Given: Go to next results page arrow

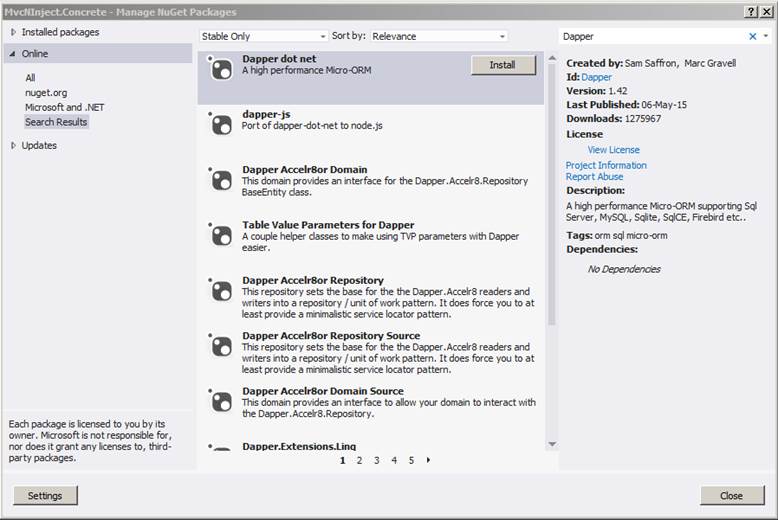Looking at the screenshot, I should tap(428, 460).
